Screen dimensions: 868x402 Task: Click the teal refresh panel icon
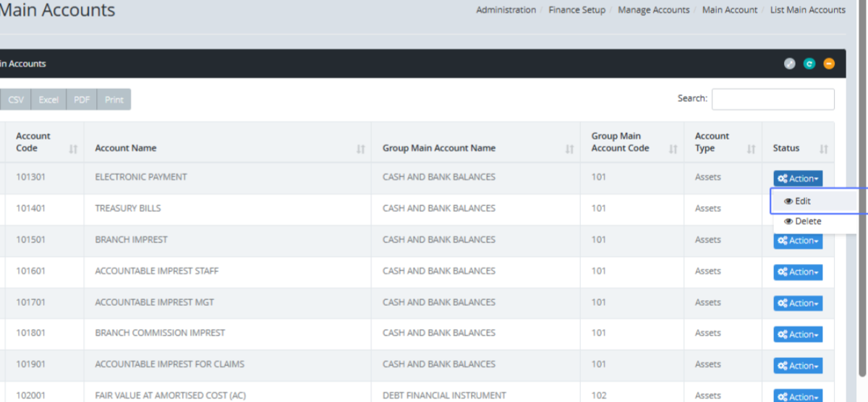pos(809,64)
